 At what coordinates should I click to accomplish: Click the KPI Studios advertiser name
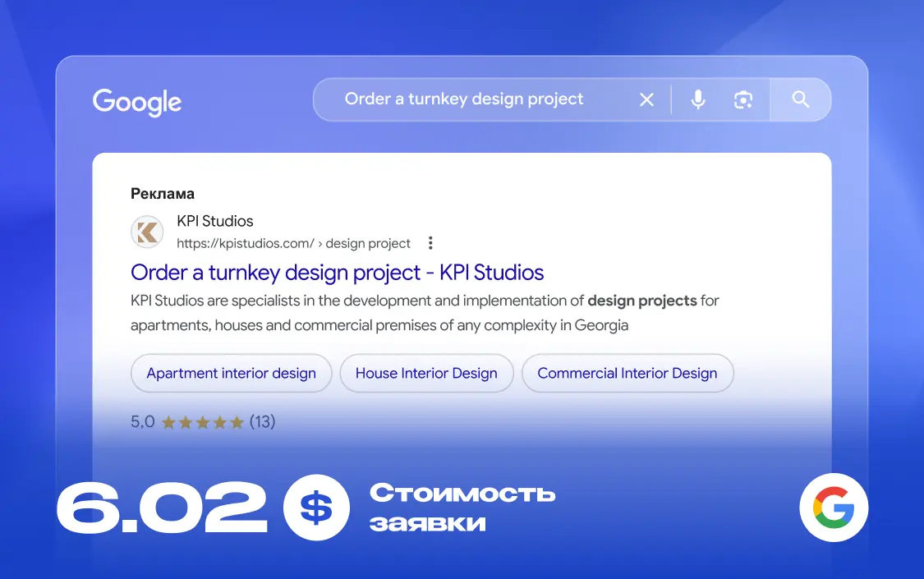pyautogui.click(x=215, y=220)
